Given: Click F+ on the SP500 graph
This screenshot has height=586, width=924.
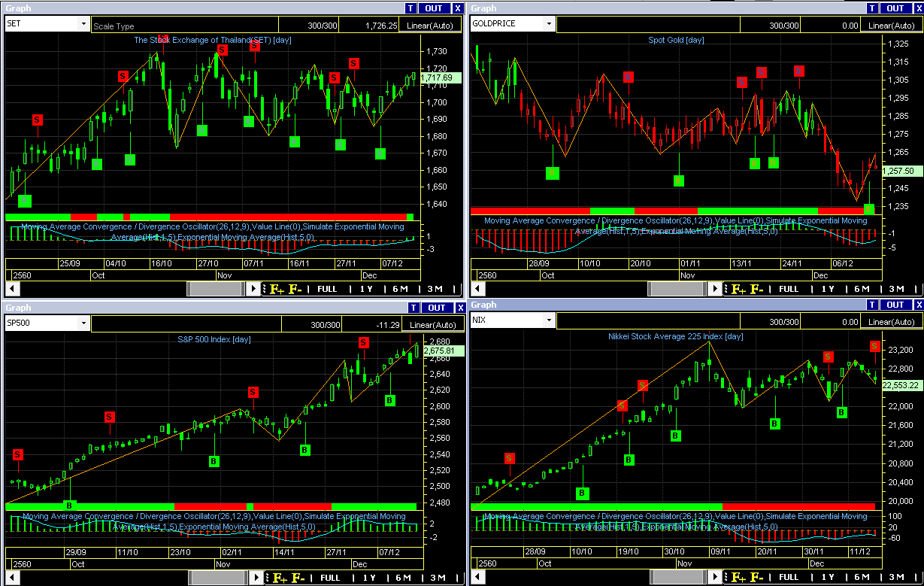Looking at the screenshot, I should tap(279, 578).
